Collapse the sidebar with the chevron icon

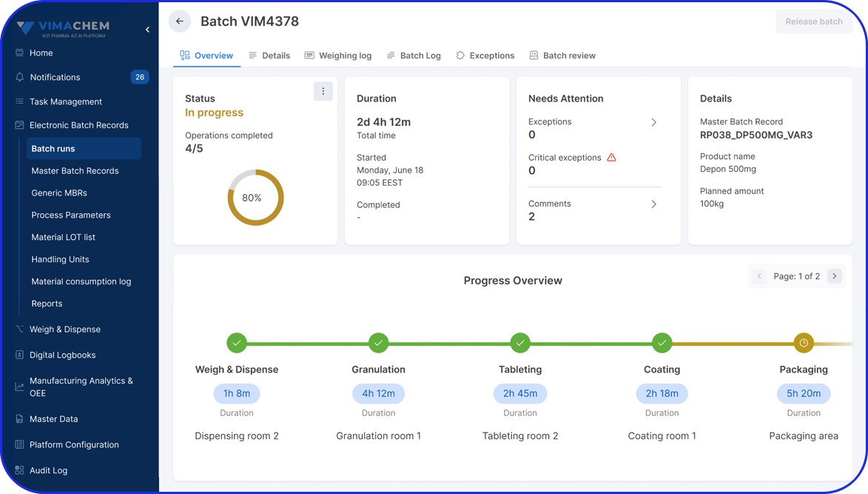pyautogui.click(x=147, y=30)
